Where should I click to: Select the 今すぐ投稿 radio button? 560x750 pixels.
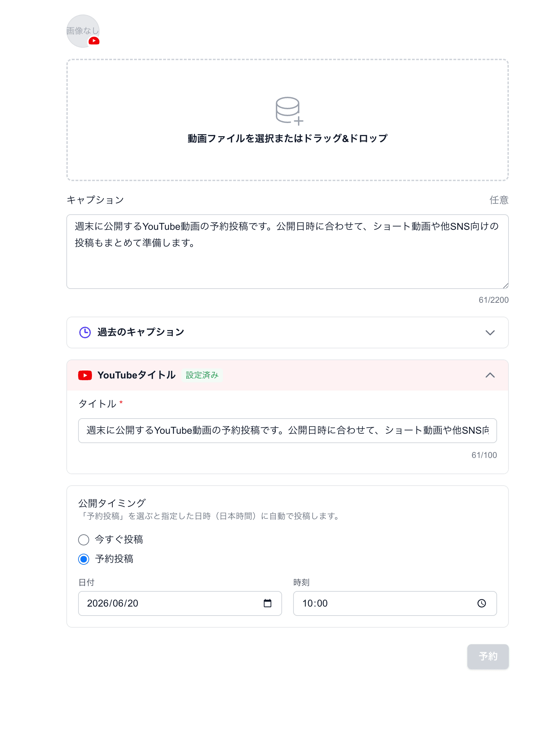point(84,540)
